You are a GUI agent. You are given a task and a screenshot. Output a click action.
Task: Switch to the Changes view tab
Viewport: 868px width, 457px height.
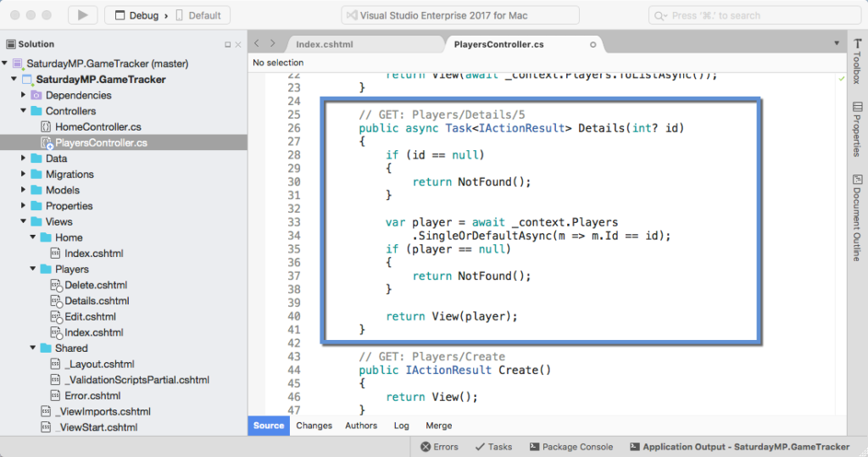click(314, 426)
